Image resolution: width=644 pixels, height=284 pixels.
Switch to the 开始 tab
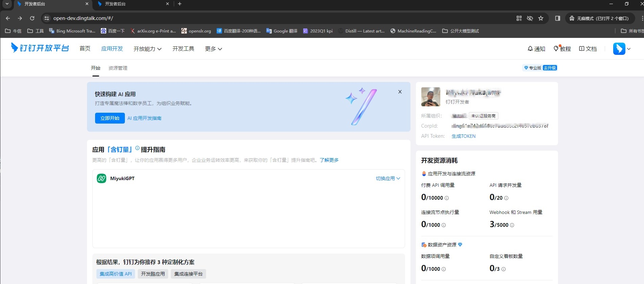[95, 68]
